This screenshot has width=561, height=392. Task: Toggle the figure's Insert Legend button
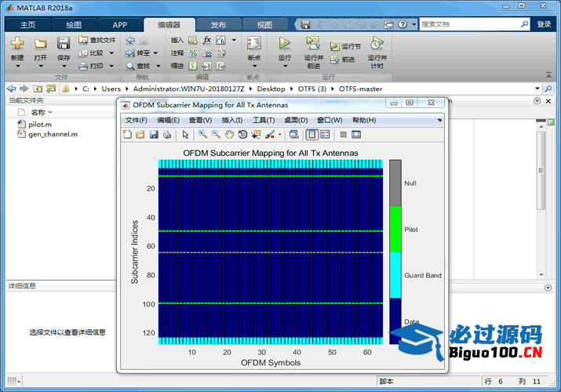[325, 135]
